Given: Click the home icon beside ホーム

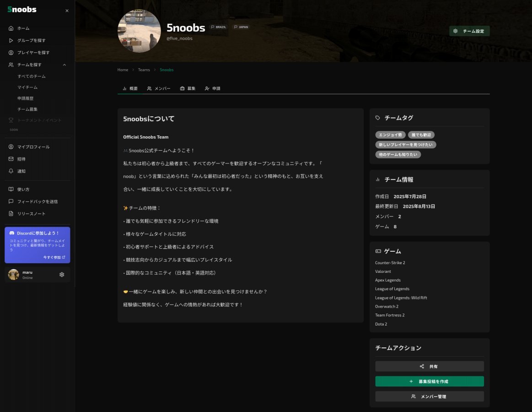Looking at the screenshot, I should click(11, 28).
